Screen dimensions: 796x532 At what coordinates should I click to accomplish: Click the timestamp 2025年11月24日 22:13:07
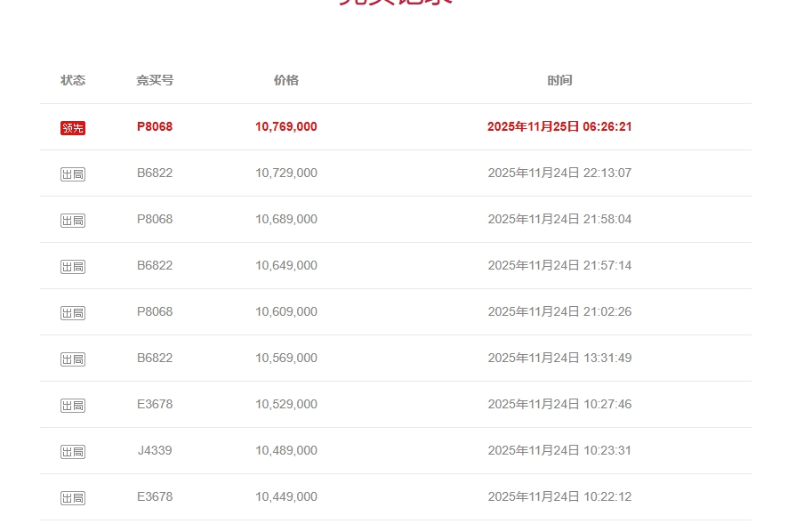click(x=559, y=173)
